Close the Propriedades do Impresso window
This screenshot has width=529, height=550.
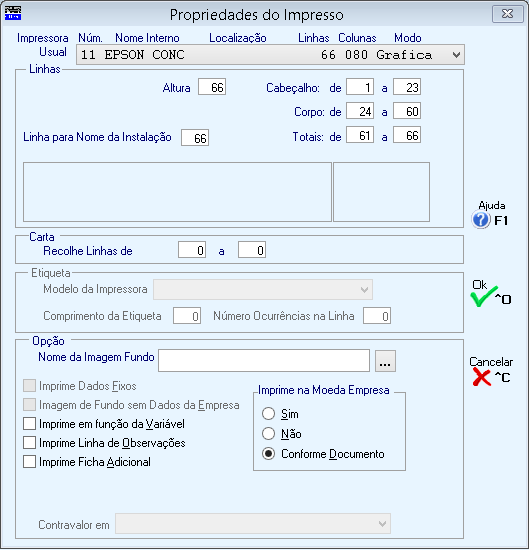coord(507,14)
